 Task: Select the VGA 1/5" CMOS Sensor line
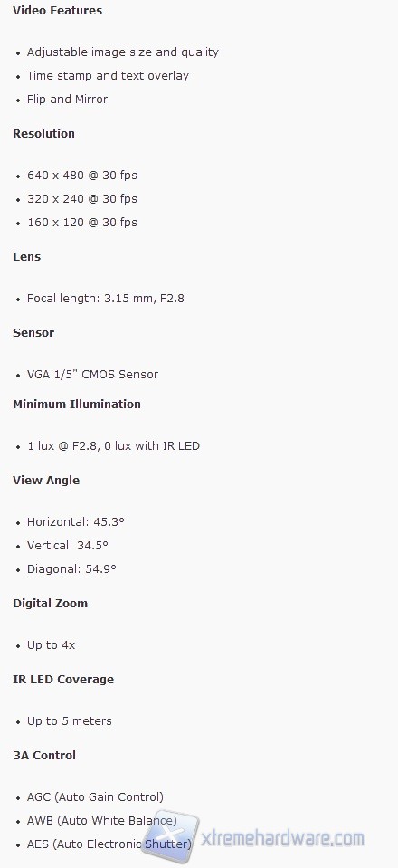tap(93, 374)
